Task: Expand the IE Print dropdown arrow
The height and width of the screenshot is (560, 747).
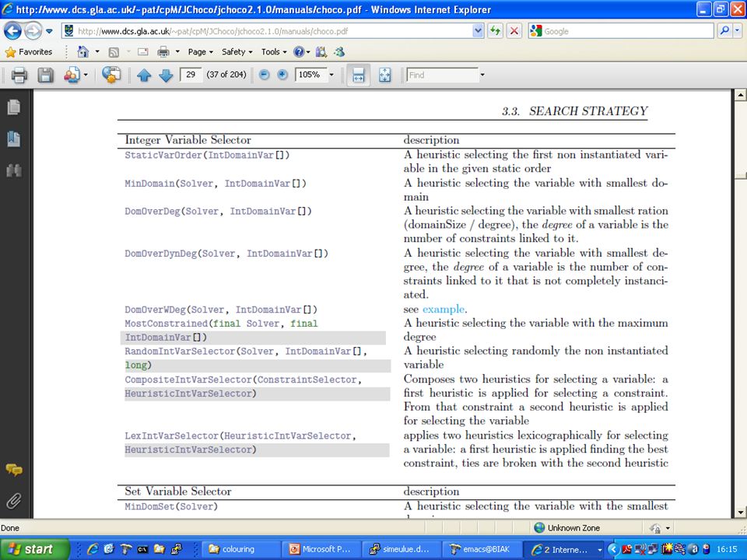Action: click(x=177, y=52)
